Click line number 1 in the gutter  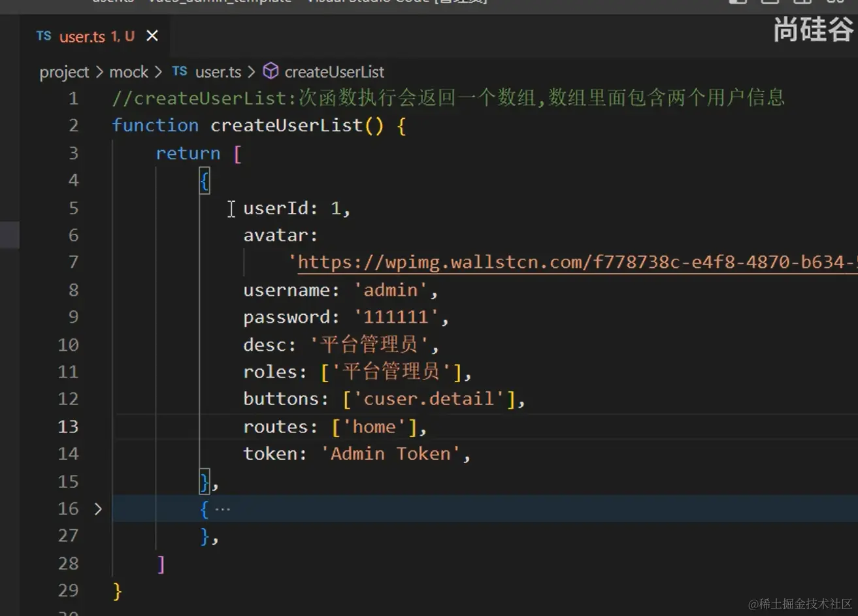coord(73,99)
